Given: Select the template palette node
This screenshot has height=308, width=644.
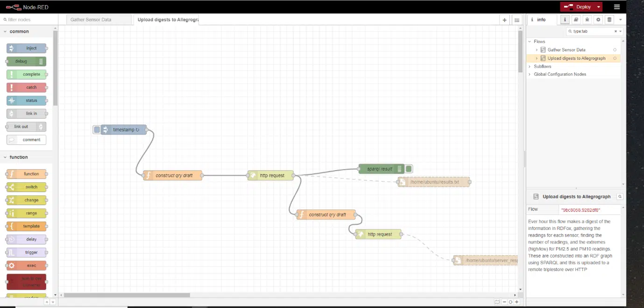Looking at the screenshot, I should [27, 226].
